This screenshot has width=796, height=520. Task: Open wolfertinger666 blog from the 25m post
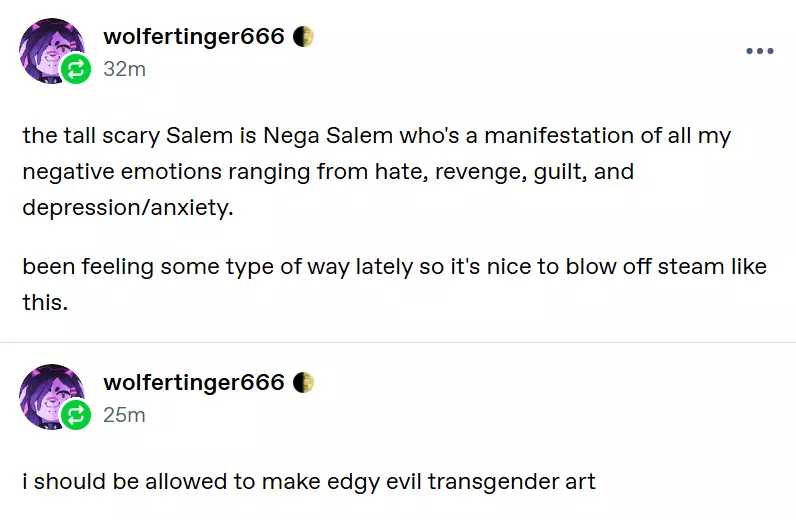tap(194, 383)
